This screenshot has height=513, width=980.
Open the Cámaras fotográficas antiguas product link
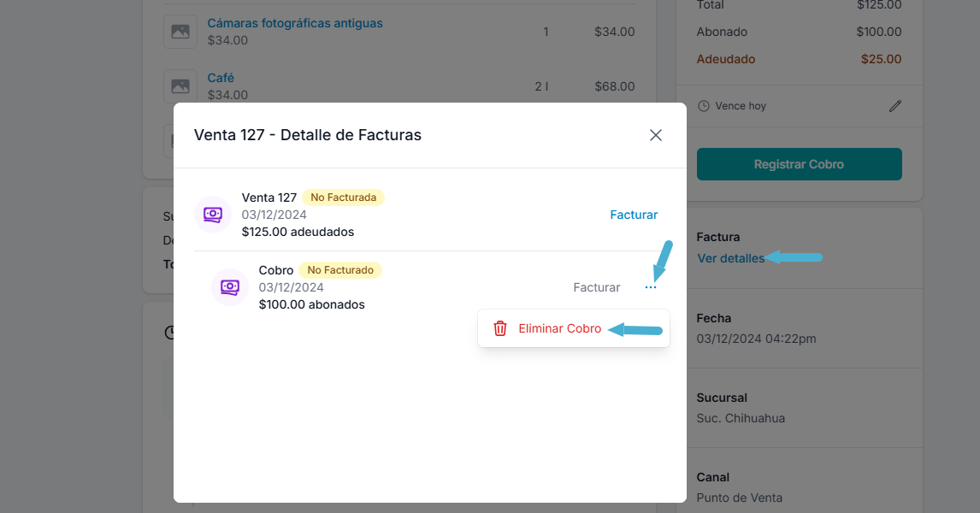point(295,23)
